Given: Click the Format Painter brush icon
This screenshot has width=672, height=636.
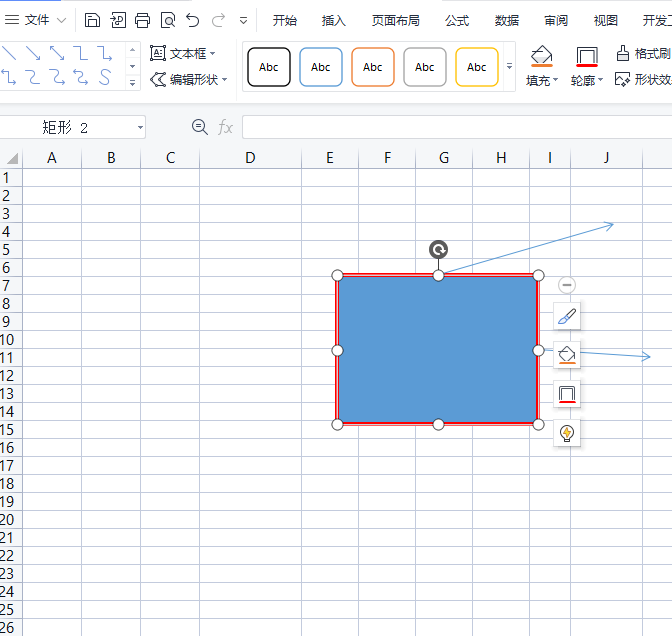Looking at the screenshot, I should [x=622, y=54].
